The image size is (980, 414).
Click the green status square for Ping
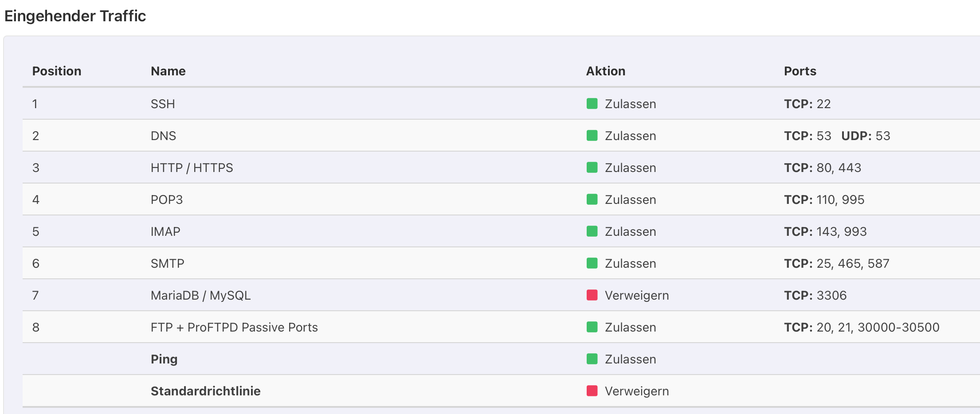click(592, 359)
